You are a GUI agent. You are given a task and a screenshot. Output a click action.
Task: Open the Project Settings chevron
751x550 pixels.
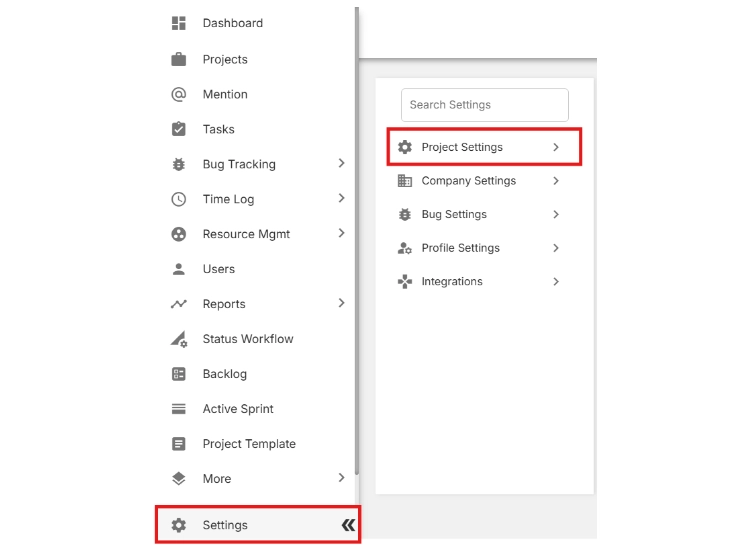pyautogui.click(x=556, y=147)
